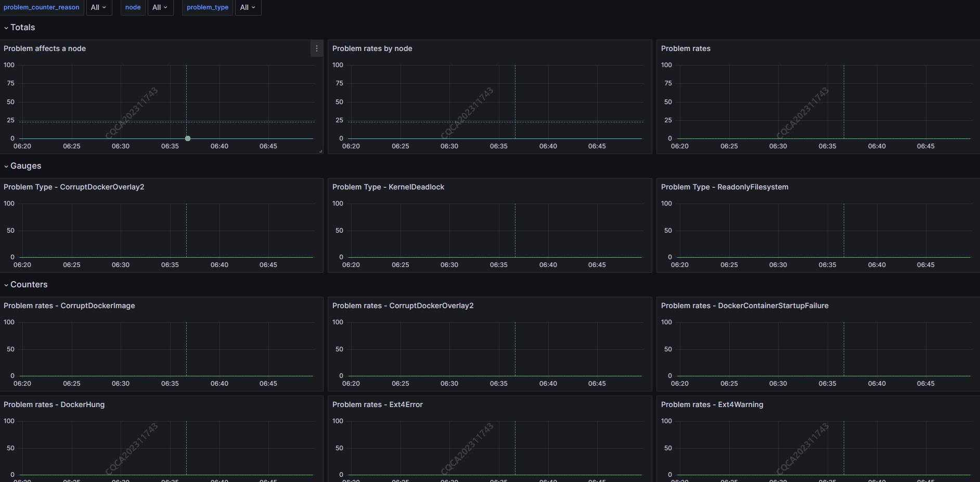The width and height of the screenshot is (980, 482).
Task: Collapse the Gauges row
Action: [22, 166]
